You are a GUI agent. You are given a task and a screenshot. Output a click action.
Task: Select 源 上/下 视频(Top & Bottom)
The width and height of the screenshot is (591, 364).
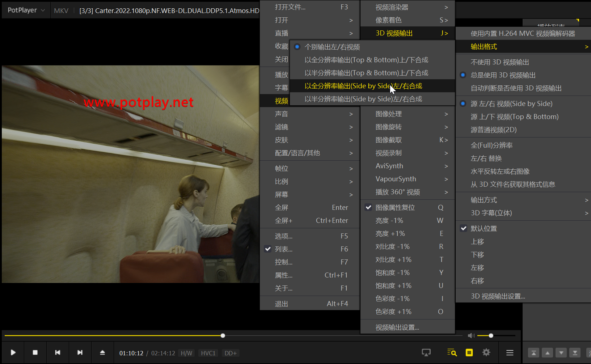pos(523,117)
